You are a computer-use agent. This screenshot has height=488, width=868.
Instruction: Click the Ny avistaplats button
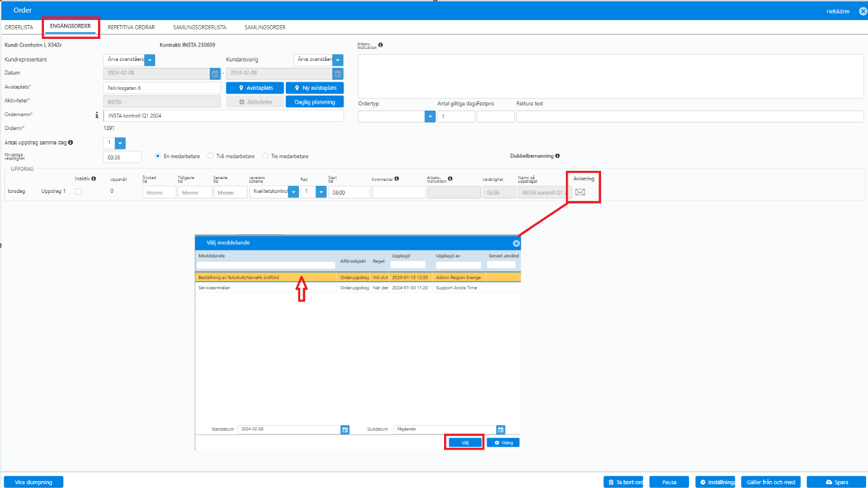pos(315,88)
